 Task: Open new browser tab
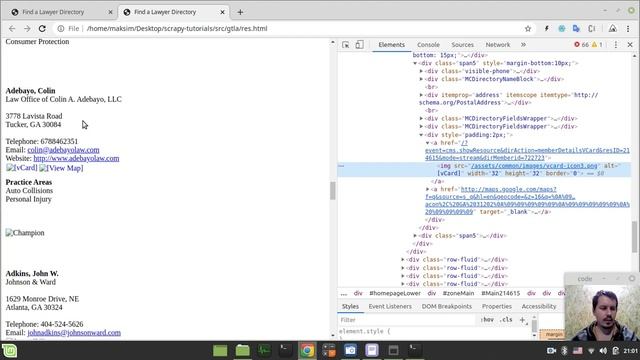(240, 12)
